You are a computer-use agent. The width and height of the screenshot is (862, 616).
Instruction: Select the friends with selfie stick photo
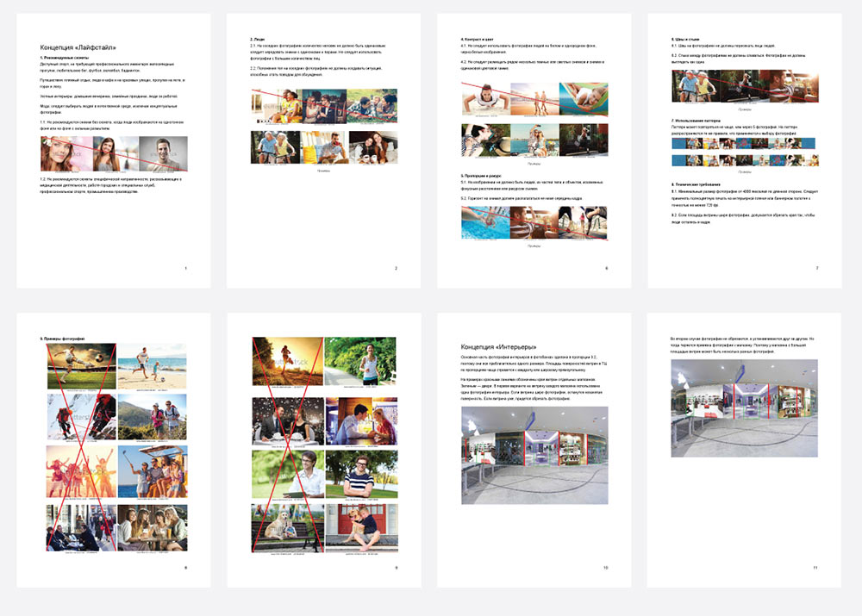152,470
